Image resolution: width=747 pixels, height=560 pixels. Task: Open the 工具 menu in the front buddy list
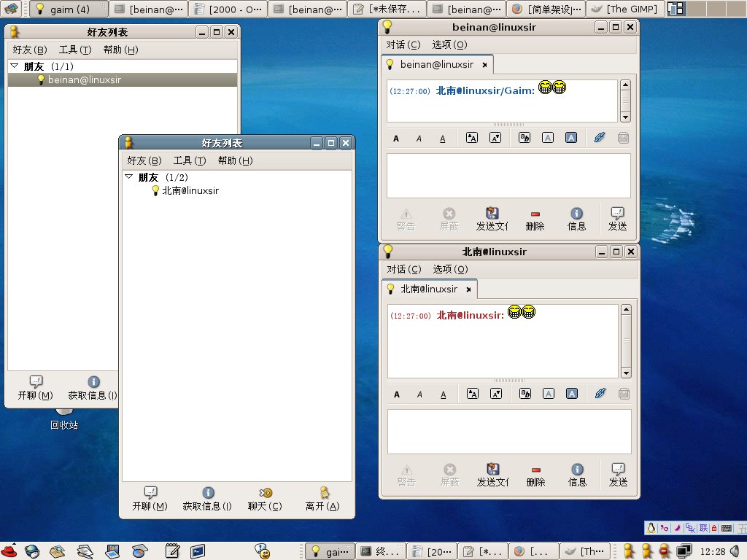point(190,160)
